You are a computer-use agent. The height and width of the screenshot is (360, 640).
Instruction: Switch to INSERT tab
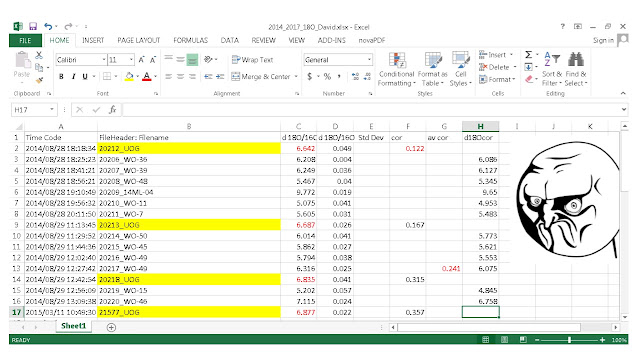[93, 40]
